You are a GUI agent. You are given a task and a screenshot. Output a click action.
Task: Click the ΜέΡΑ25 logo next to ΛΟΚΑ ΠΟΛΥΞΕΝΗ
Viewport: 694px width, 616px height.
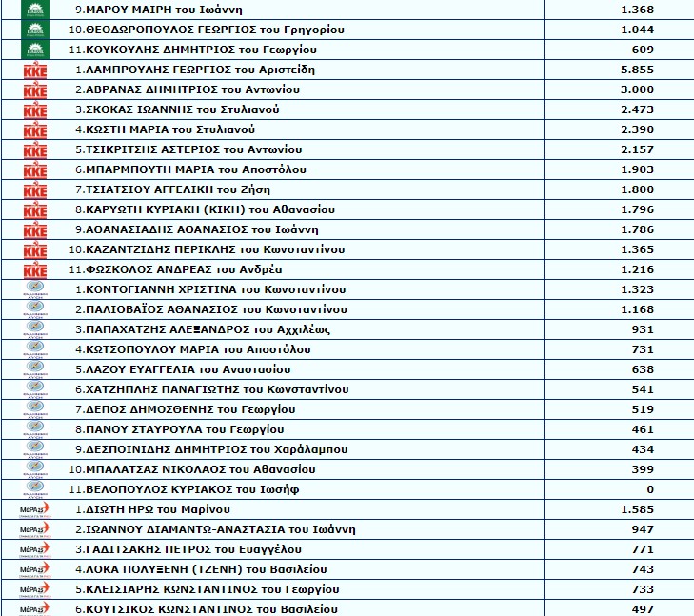35,570
